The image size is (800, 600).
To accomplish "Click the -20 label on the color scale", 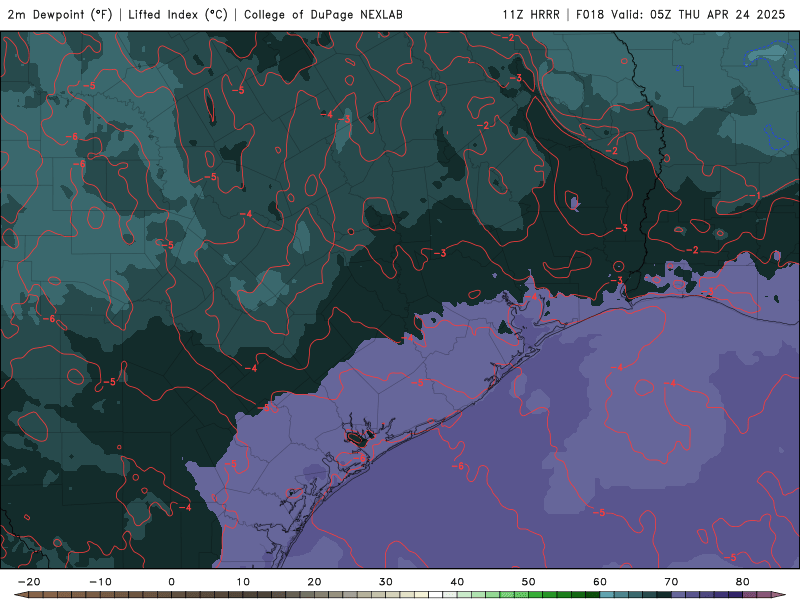I will click(x=29, y=582).
